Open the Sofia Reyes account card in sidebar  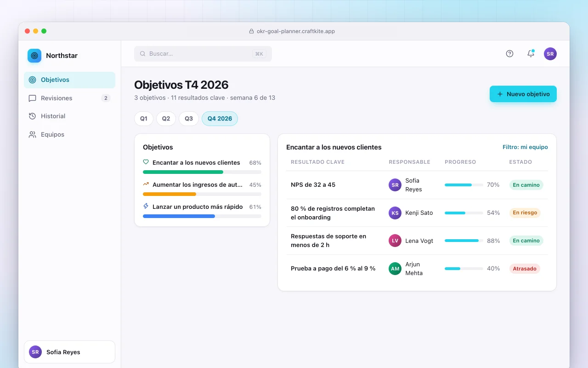69,352
